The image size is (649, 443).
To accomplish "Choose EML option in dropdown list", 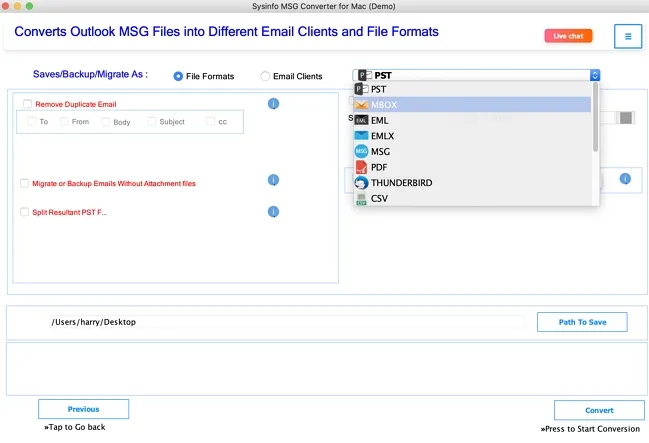I will coord(472,120).
